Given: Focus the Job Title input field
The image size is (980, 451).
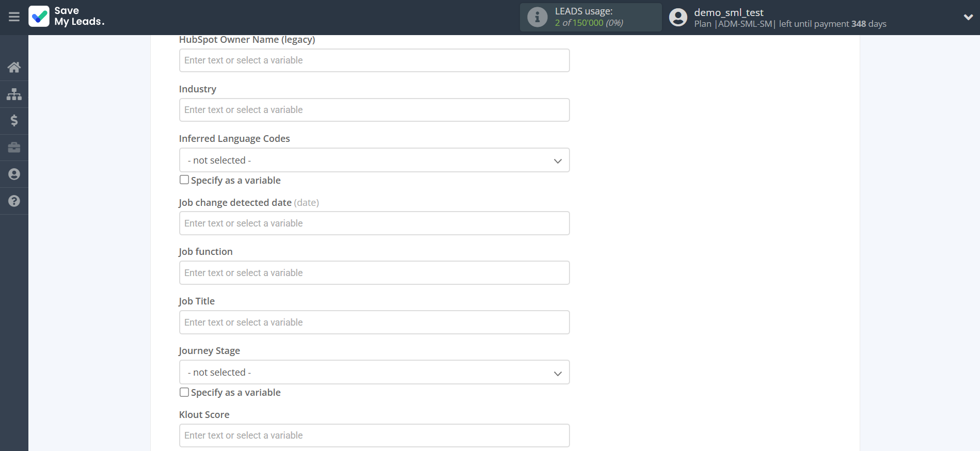Looking at the screenshot, I should 374,323.
